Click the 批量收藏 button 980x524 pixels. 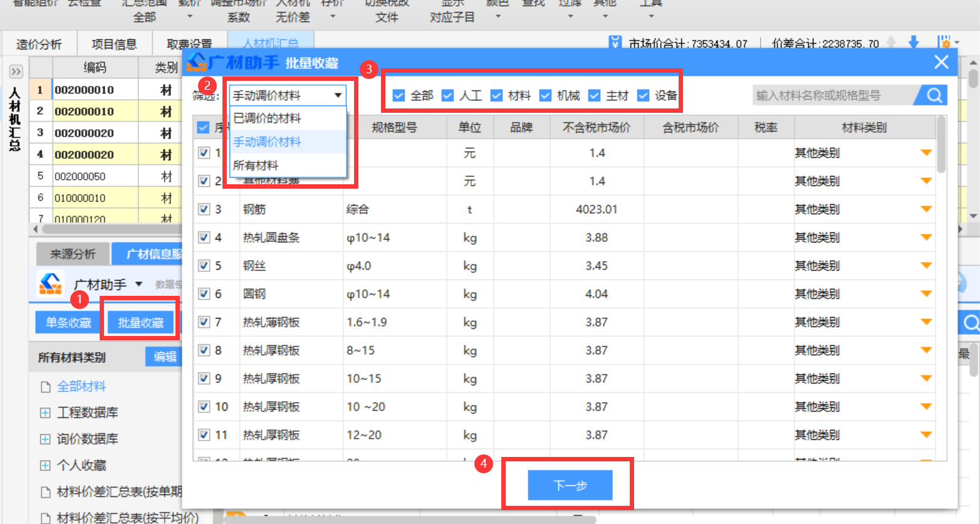click(x=140, y=323)
